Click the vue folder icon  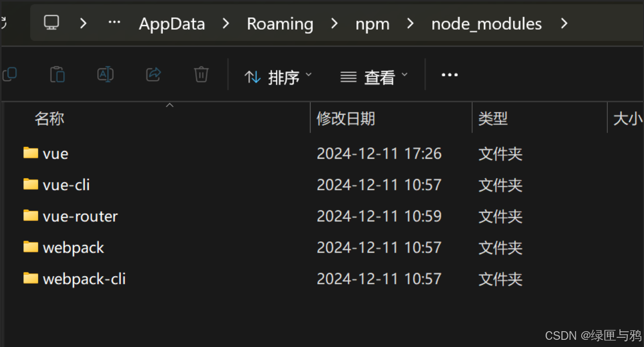(x=31, y=153)
